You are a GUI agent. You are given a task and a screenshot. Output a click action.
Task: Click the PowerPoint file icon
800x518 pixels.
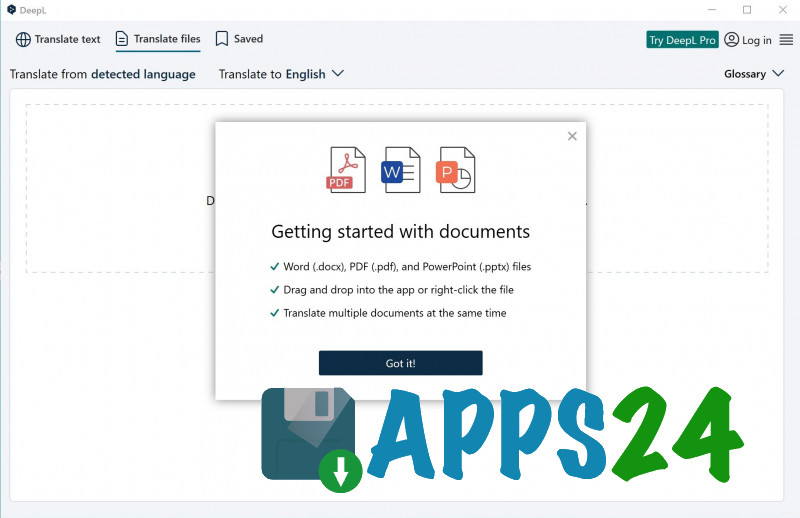[456, 170]
